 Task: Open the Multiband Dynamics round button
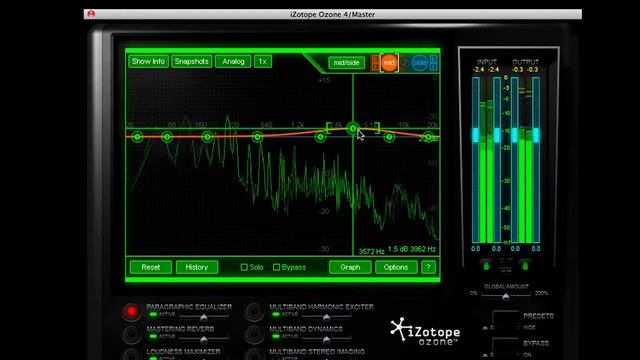click(x=254, y=334)
